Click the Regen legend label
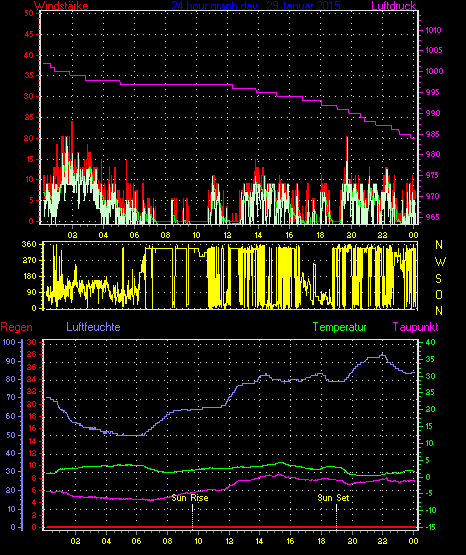This screenshot has width=466, height=555. click(x=16, y=327)
